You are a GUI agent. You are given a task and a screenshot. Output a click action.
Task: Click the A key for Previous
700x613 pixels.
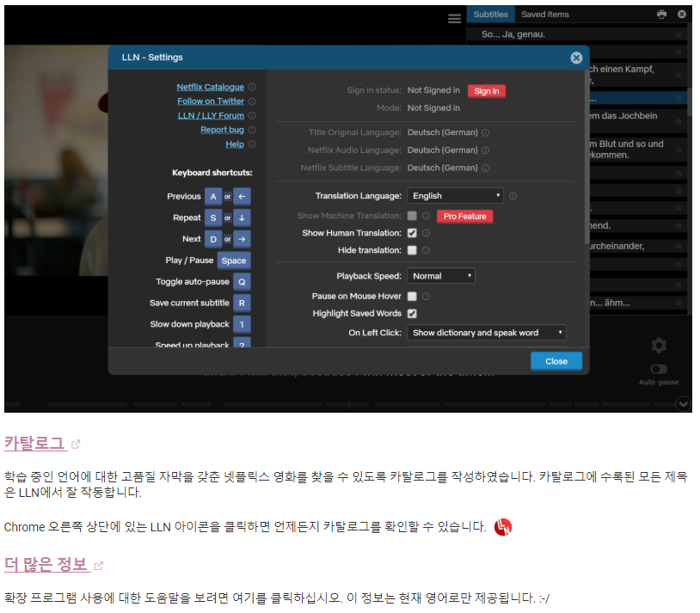click(x=213, y=196)
